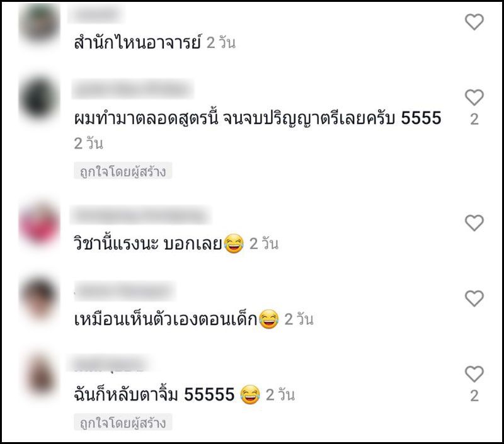Open fifth commenter's profile picture

click(x=39, y=375)
